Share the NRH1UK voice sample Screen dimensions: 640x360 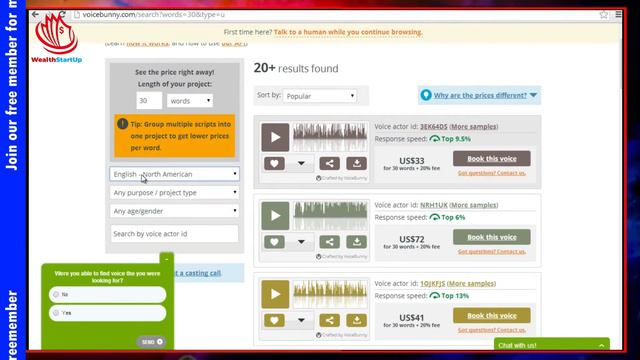tap(329, 242)
